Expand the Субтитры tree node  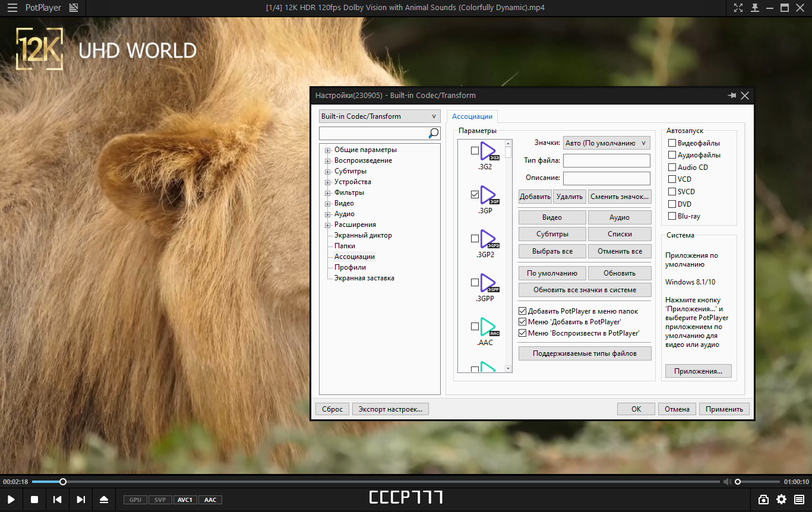[x=327, y=172]
